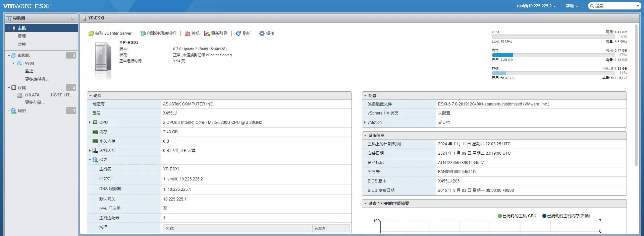This screenshot has height=236, width=644.
Task: Collapse the 配置 panel header
Action: point(365,96)
